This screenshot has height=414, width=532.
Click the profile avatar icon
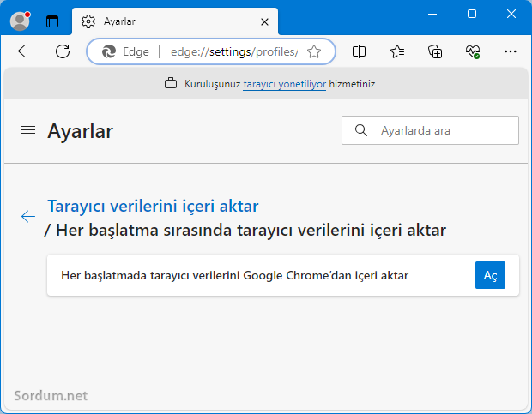point(19,21)
